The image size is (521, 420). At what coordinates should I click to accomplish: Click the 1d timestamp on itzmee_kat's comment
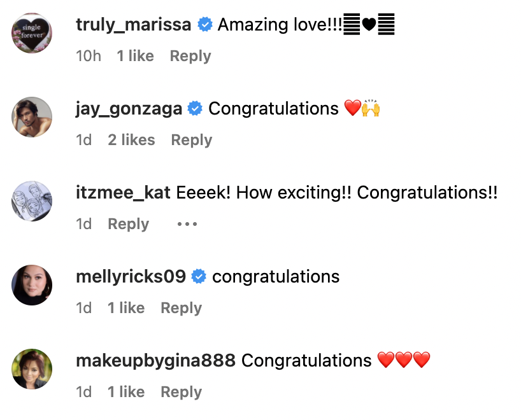(83, 223)
